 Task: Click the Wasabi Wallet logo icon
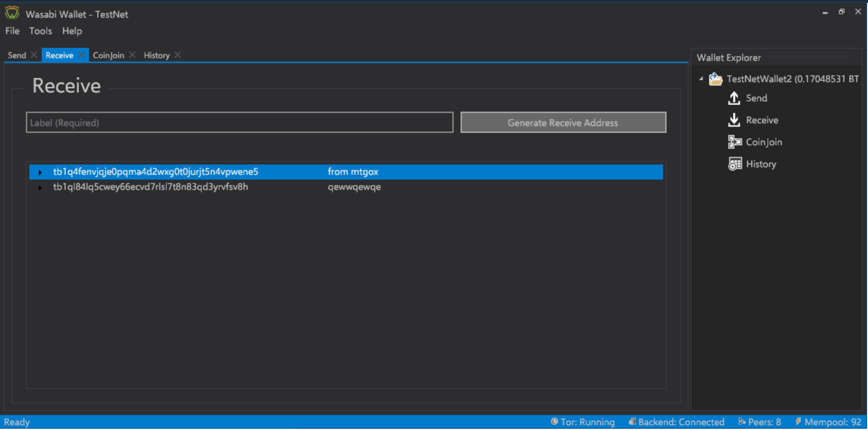(12, 13)
